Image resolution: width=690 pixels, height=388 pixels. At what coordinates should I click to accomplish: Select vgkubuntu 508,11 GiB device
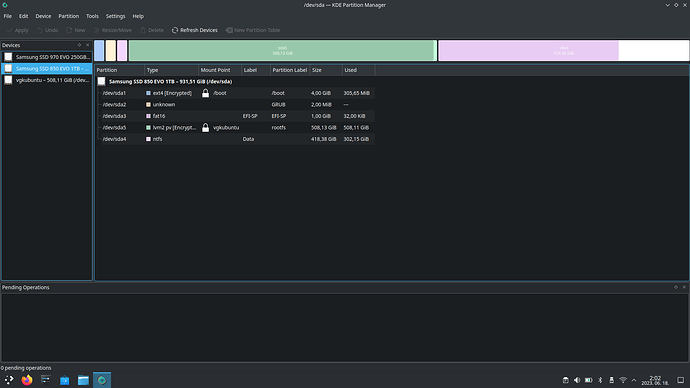pos(47,80)
